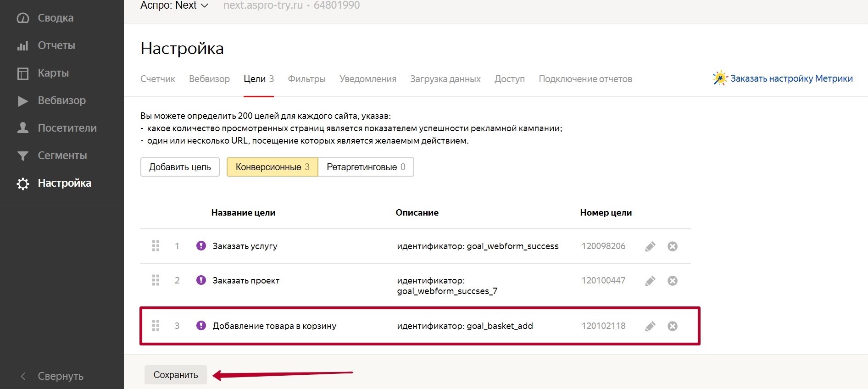This screenshot has height=389, width=868.
Task: Switch to the Вебвизор settings tab
Action: [x=209, y=79]
